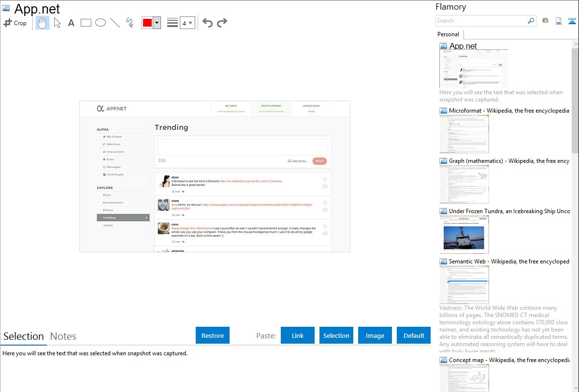Click the Flamory search field
579x392 pixels.
coord(481,21)
